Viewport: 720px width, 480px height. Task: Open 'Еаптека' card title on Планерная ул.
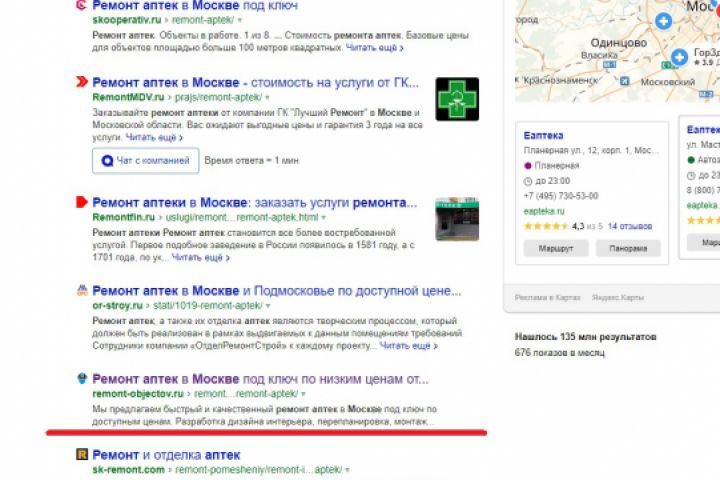tap(543, 136)
